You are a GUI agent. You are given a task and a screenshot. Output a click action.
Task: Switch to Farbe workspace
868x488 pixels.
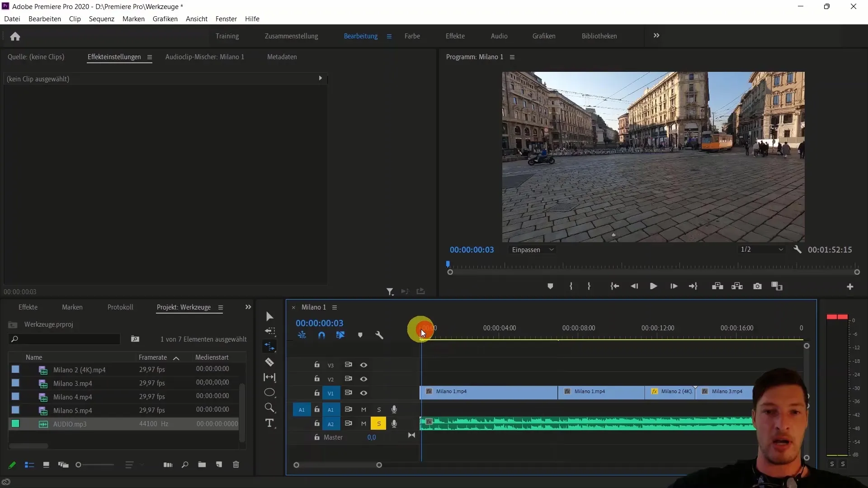(x=412, y=36)
